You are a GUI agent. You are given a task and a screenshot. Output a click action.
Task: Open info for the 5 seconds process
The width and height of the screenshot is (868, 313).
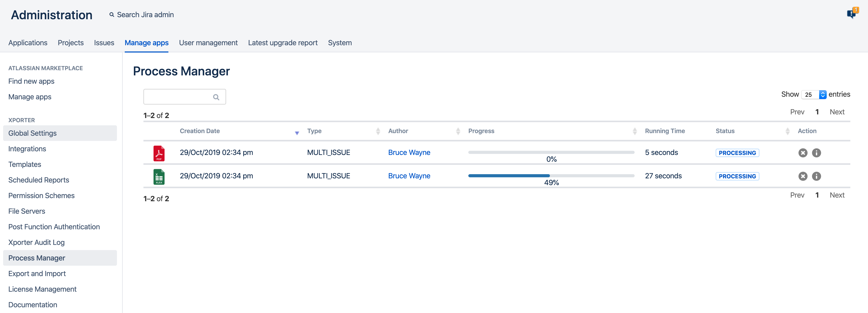(x=816, y=153)
